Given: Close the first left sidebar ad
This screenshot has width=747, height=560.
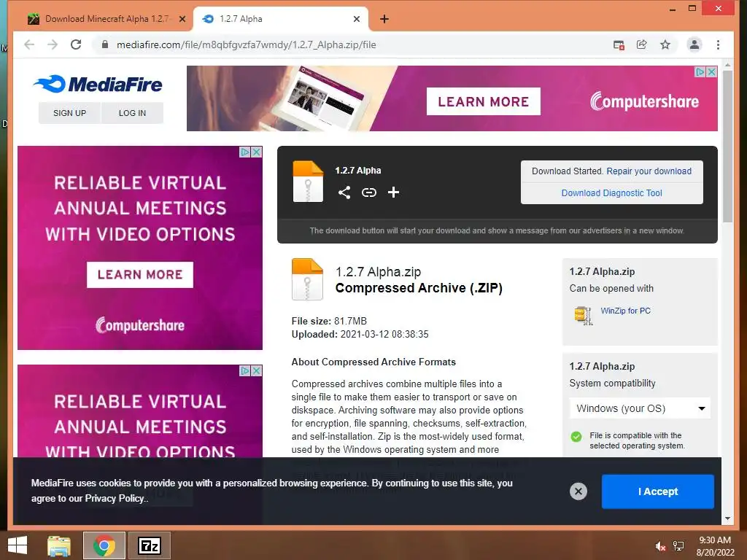Looking at the screenshot, I should 256,152.
